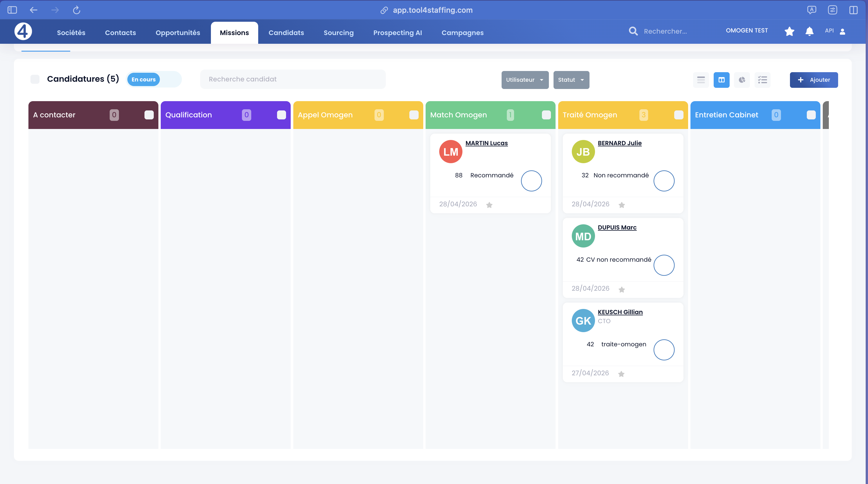The width and height of the screenshot is (868, 484).
Task: Click the circle on KEUSCH Gillian card
Action: 664,350
